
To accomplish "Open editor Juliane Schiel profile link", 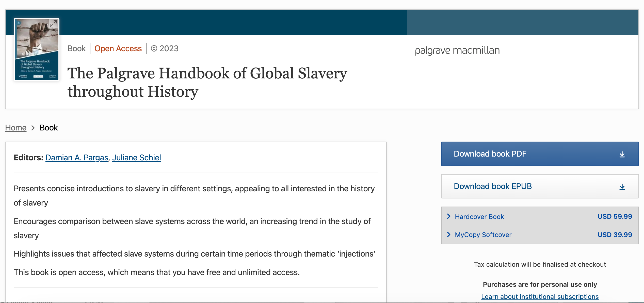I will click(137, 158).
